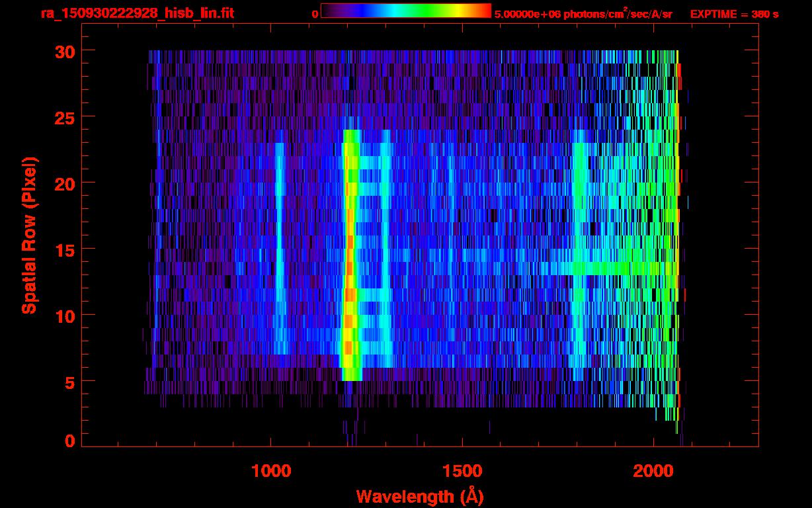The image size is (812, 508).
Task: Select the Spatial Row (Pixel) axis title
Action: pyautogui.click(x=29, y=235)
